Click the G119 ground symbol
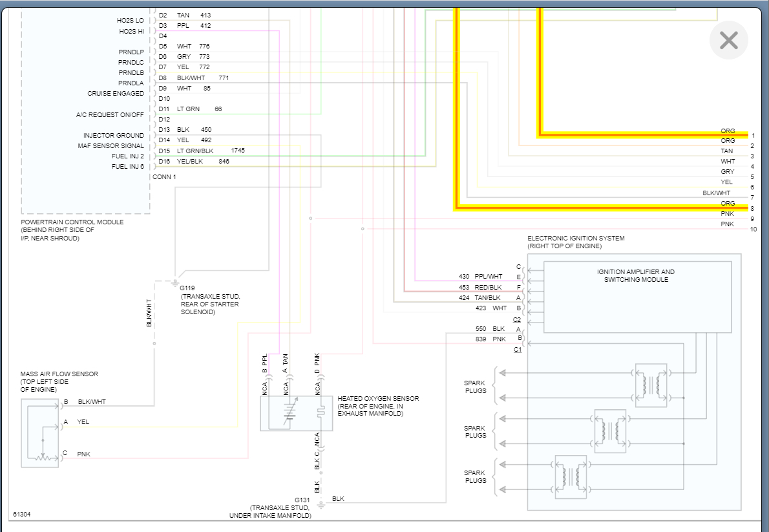The width and height of the screenshot is (769, 532). [x=174, y=282]
